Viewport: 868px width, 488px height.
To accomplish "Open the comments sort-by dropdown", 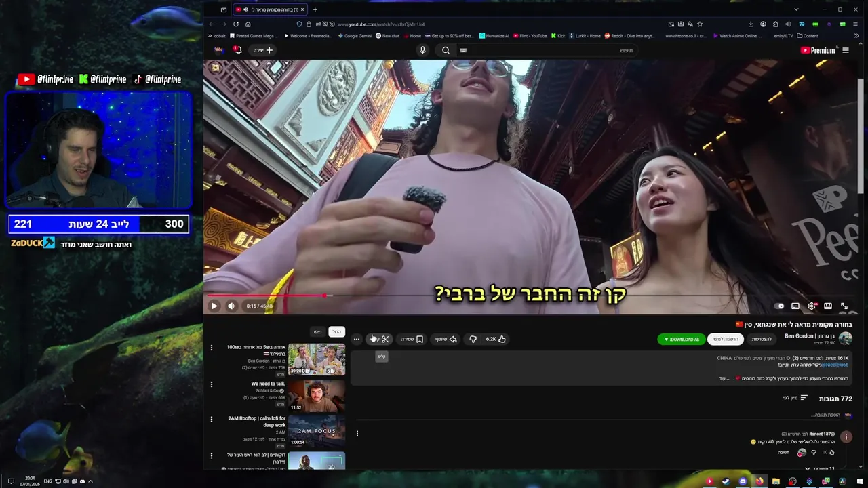I will click(795, 398).
